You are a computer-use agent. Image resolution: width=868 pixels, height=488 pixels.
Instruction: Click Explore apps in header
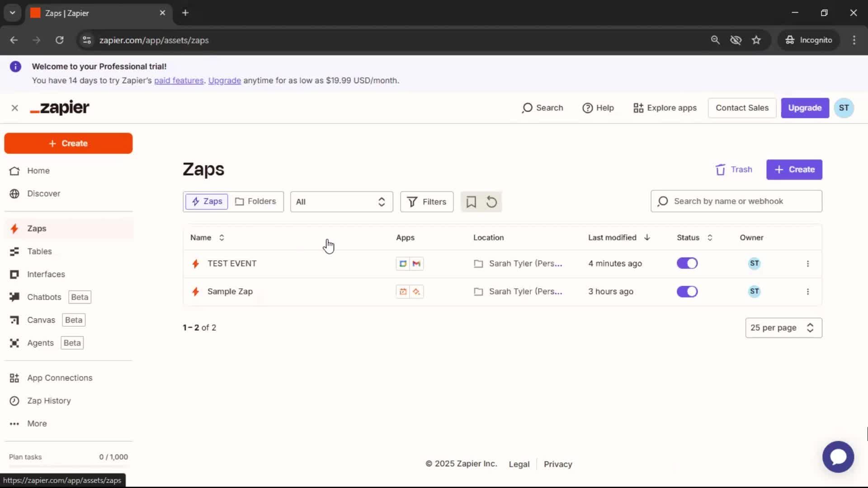(x=665, y=108)
